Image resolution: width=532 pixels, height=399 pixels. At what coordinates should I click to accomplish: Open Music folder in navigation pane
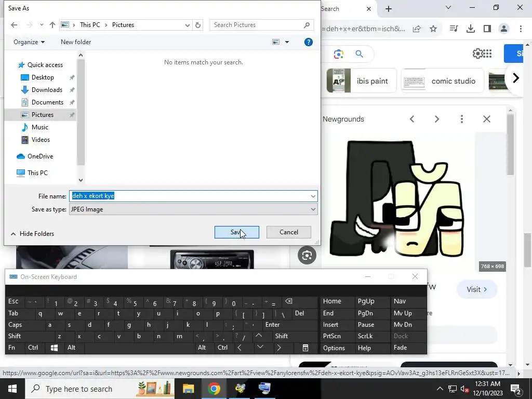click(x=39, y=127)
